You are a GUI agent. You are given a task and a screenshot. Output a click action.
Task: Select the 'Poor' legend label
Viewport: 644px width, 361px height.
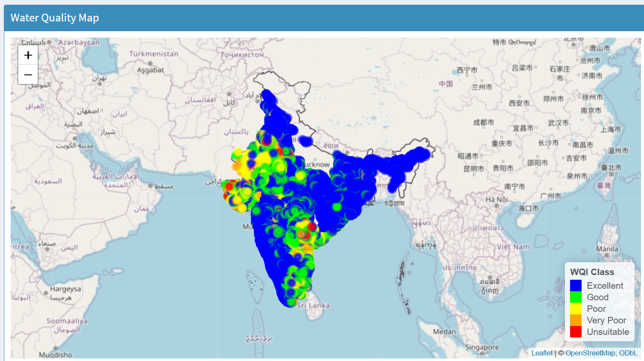pyautogui.click(x=596, y=308)
